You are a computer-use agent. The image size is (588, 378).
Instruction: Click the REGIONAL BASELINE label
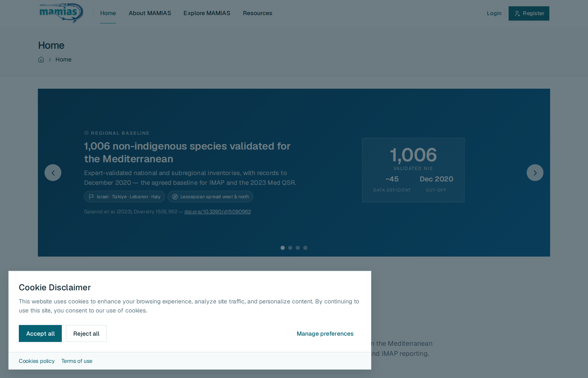[x=120, y=133]
